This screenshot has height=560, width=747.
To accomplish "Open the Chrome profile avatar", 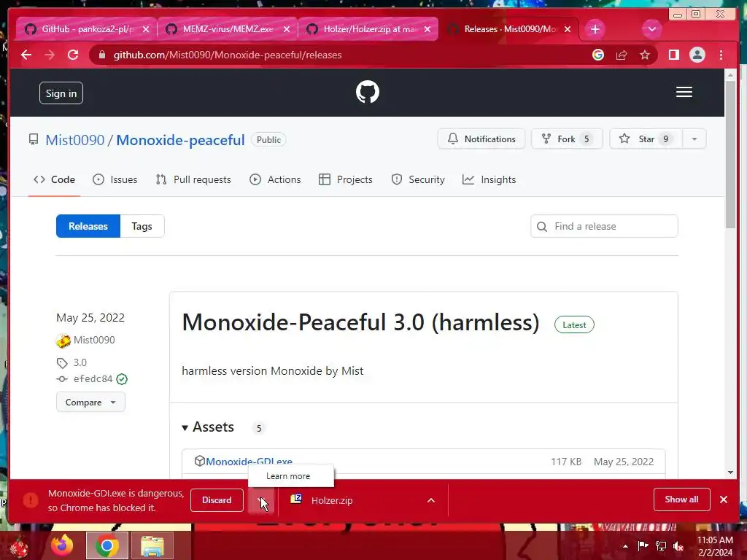I will tap(697, 55).
